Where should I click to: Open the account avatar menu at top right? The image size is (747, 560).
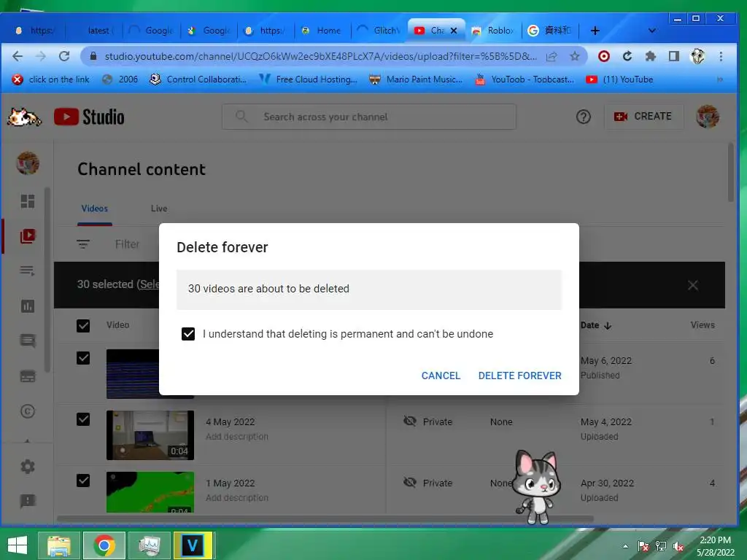(x=708, y=117)
